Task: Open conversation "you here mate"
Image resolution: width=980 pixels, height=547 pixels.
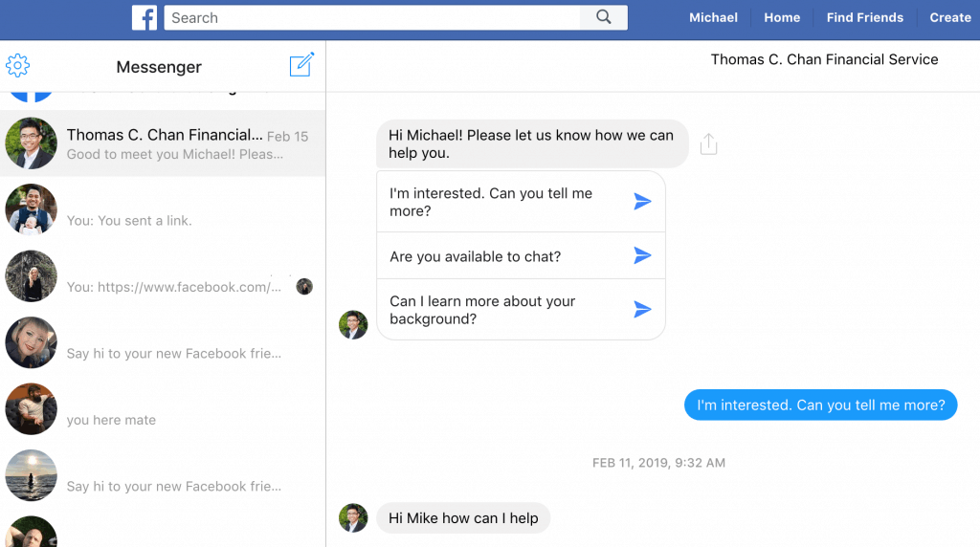Action: point(163,409)
